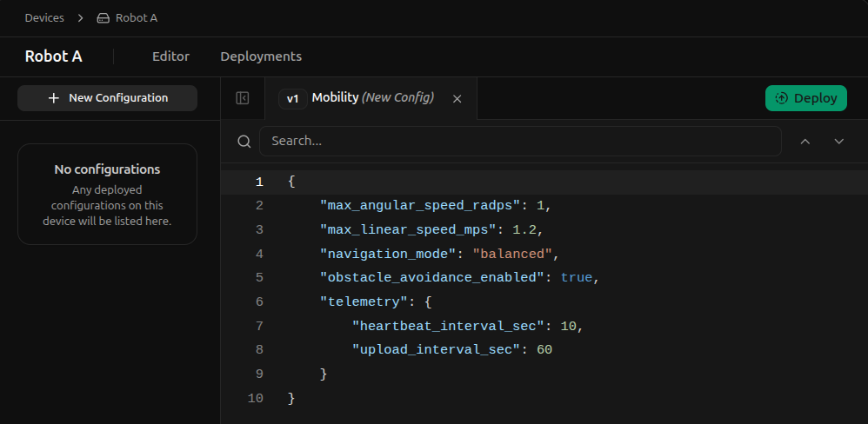Click the plus icon in New Configuration
Viewport: 868px width, 424px height.
pyautogui.click(x=54, y=98)
